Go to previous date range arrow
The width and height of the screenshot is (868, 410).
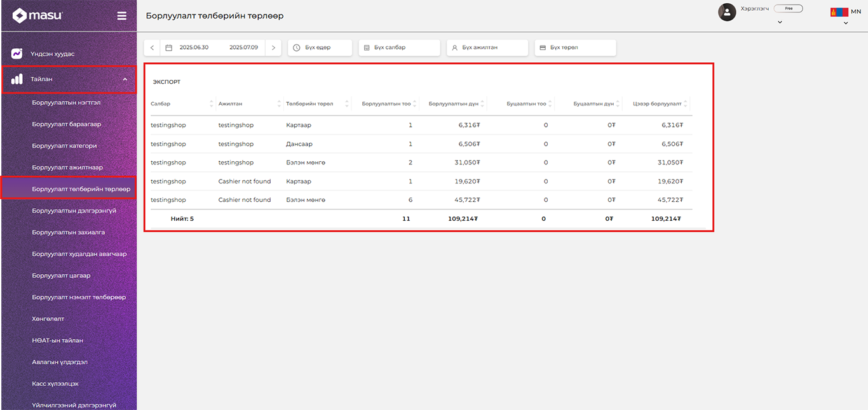[152, 48]
